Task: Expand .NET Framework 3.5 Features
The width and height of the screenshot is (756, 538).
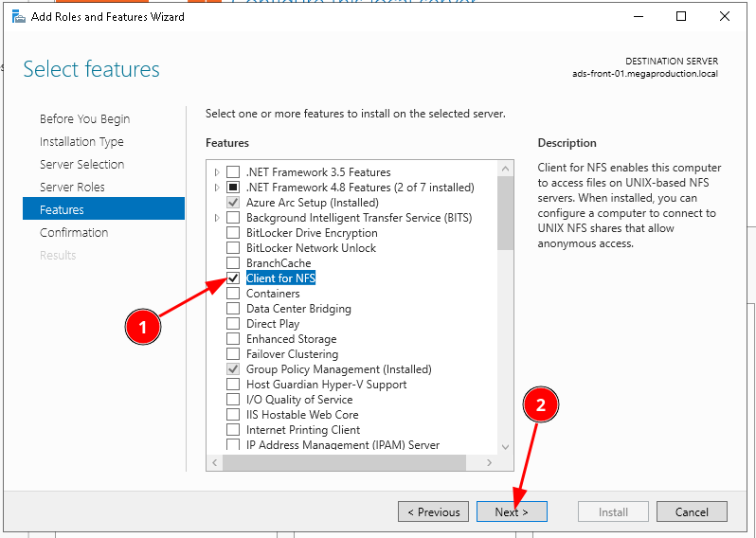Action: pos(217,172)
